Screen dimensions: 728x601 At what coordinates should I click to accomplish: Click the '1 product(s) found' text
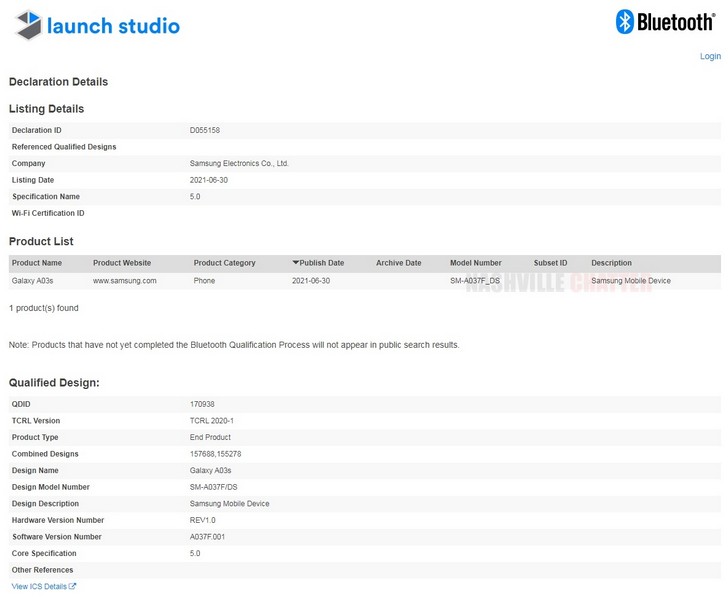pyautogui.click(x=44, y=308)
